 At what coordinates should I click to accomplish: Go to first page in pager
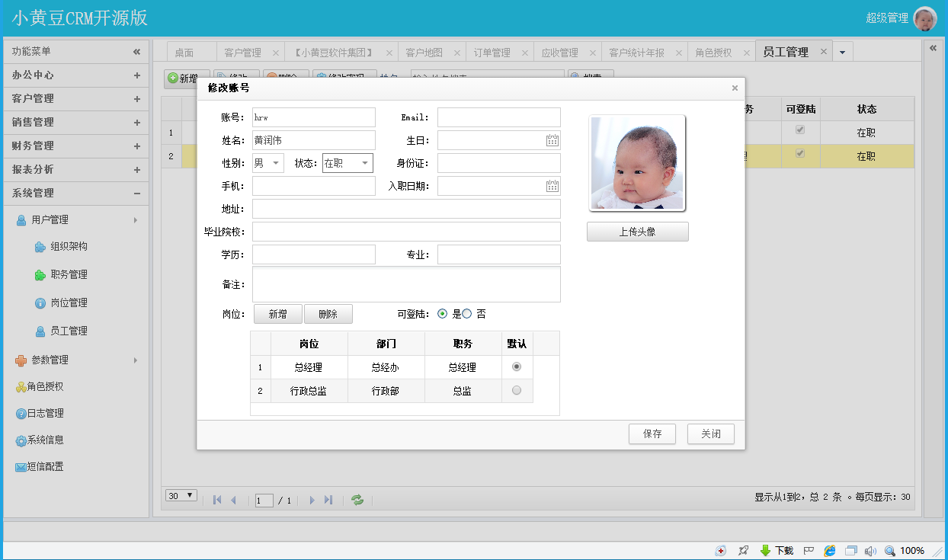pos(217,500)
